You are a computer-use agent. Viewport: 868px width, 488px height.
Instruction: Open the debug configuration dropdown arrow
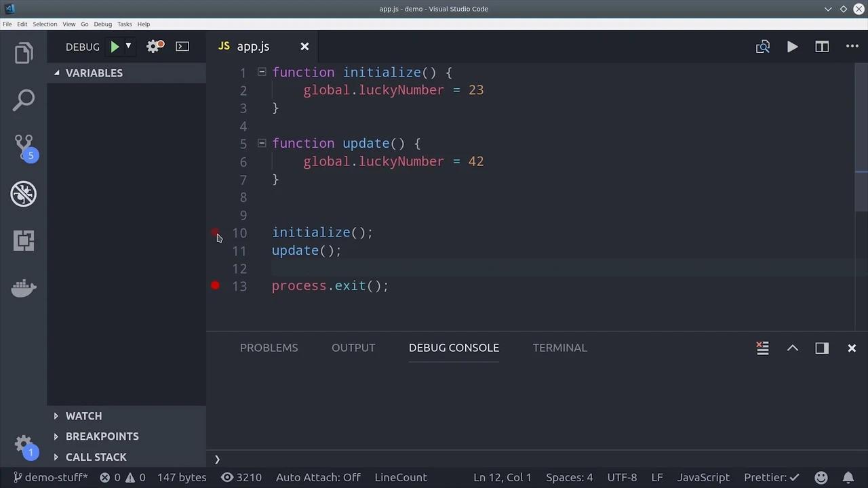pos(128,47)
